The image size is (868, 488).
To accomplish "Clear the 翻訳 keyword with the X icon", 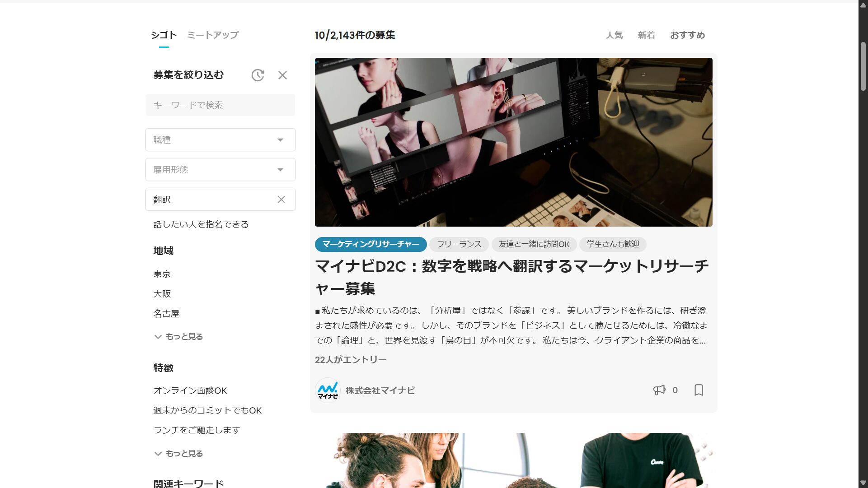I will (x=282, y=199).
